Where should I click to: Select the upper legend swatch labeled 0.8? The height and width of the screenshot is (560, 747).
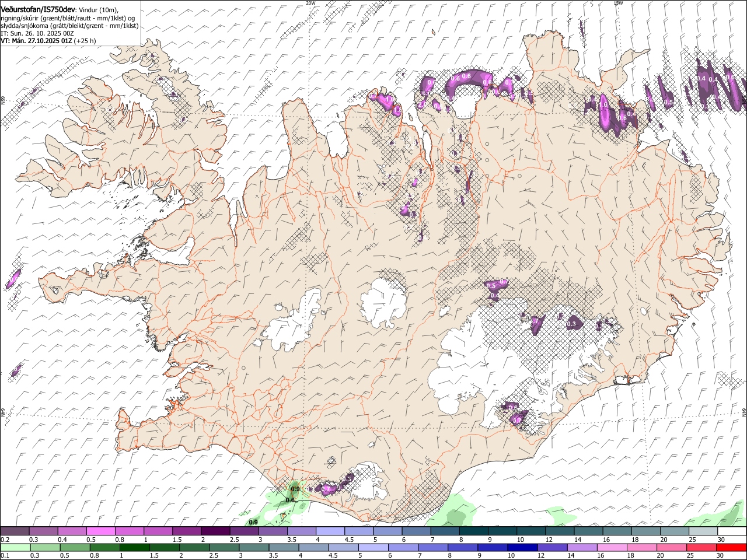130,531
